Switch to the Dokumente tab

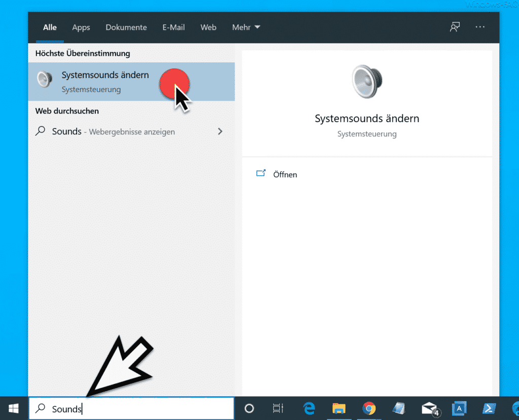[x=126, y=27]
